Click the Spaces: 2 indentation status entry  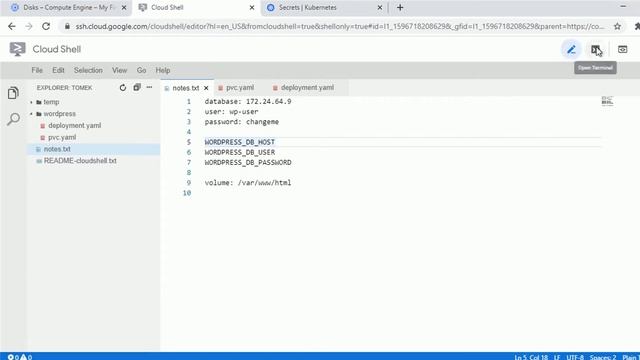tap(603, 357)
